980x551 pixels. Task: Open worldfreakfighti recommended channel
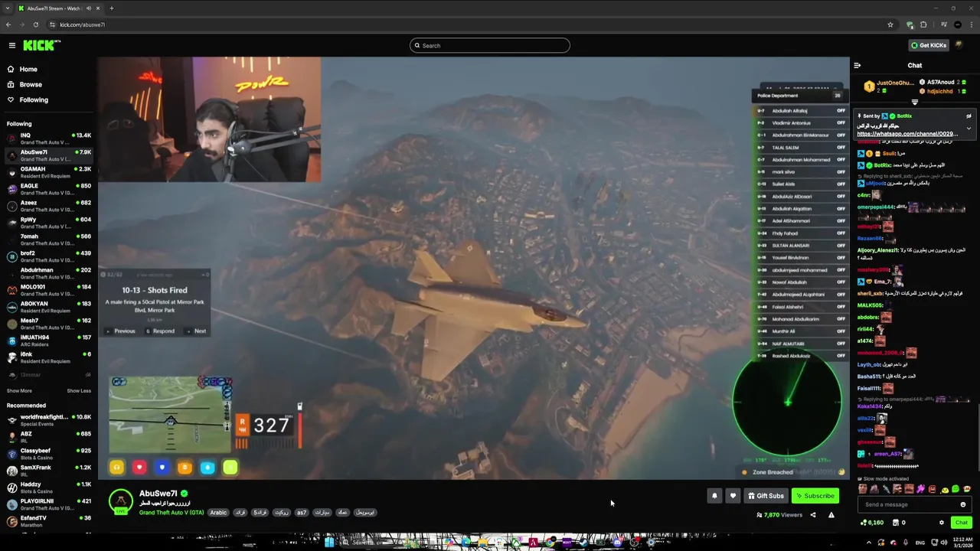(x=48, y=420)
